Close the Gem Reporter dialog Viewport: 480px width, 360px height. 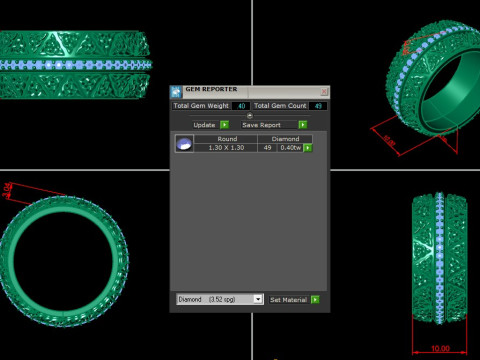[x=324, y=91]
